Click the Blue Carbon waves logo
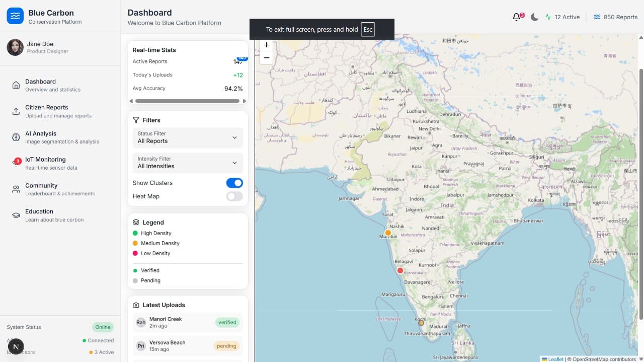The height and width of the screenshot is (362, 644). 15,16
